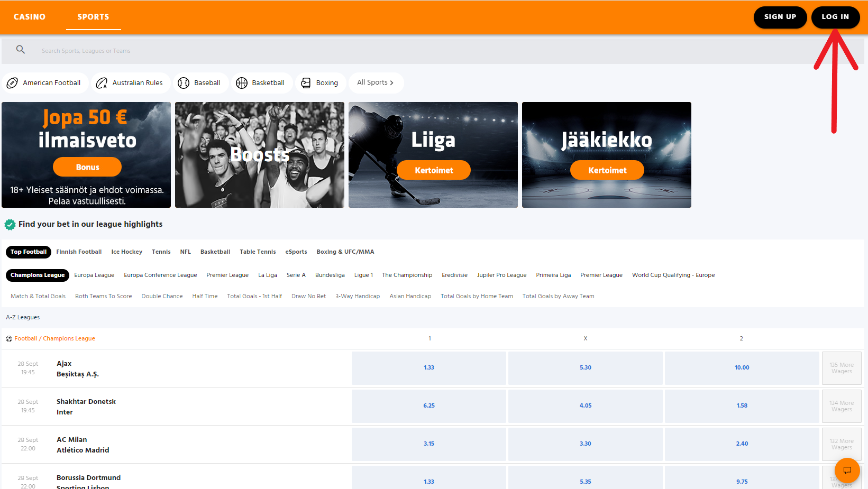Select World Cup Qualifying - Europe filter
The image size is (868, 489).
click(x=673, y=275)
